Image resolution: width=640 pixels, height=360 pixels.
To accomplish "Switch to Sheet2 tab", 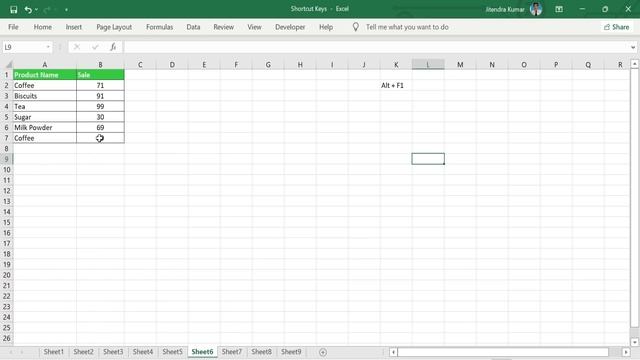I will (x=83, y=351).
